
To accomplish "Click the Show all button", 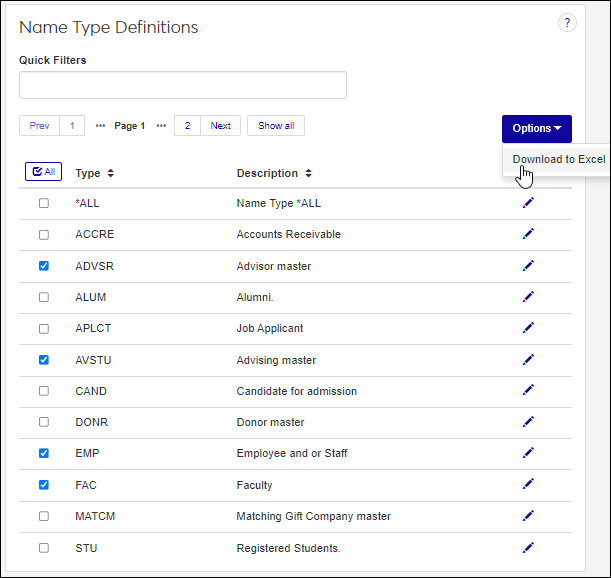I will 276,126.
